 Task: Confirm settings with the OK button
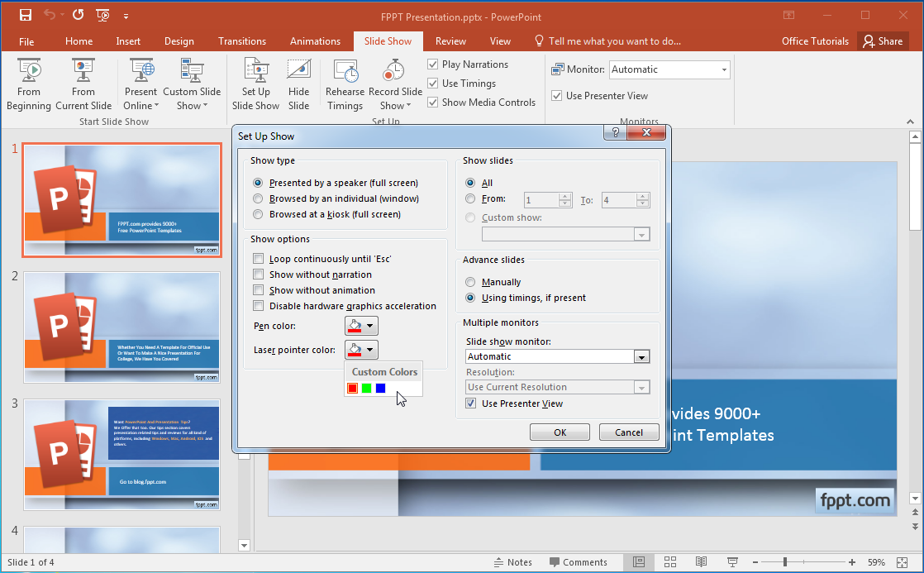click(560, 432)
